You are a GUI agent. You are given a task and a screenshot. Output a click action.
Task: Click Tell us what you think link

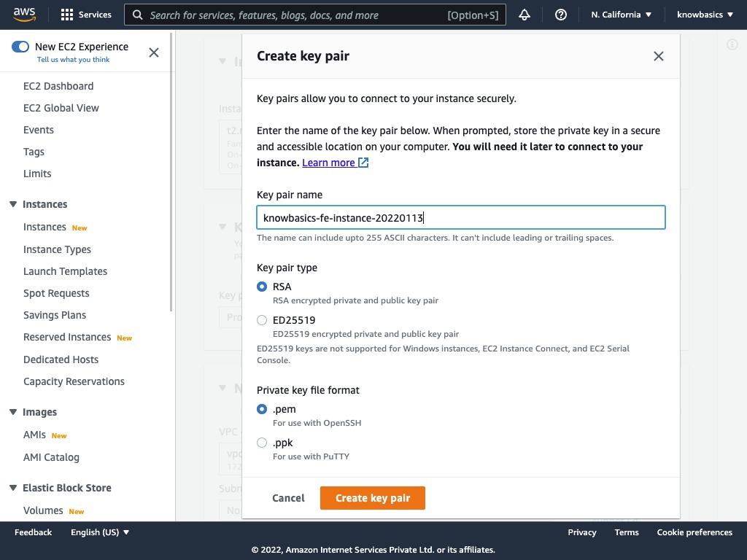[74, 60]
